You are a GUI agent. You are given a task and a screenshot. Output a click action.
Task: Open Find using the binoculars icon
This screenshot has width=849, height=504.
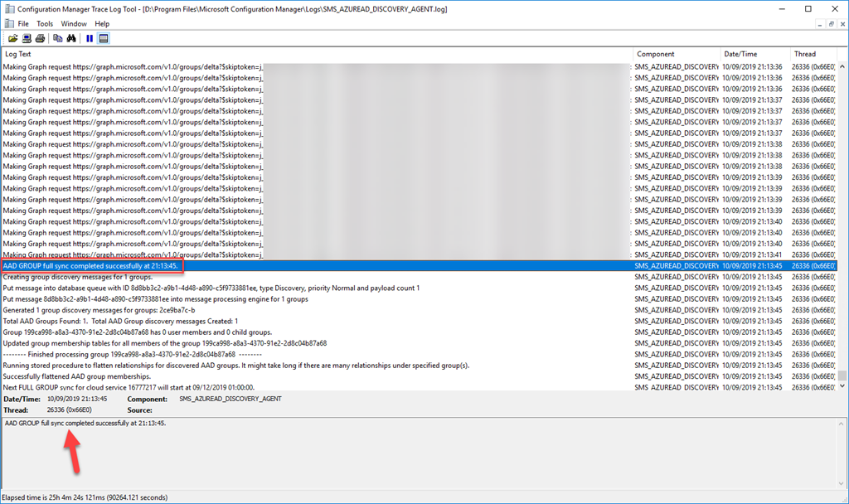tap(71, 38)
